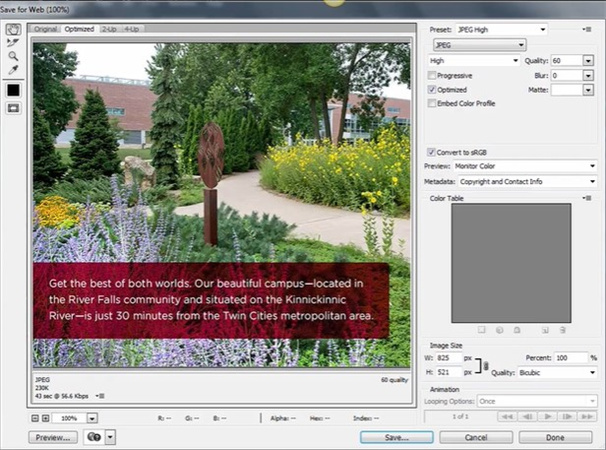Uncheck the Optimized checkbox

click(432, 89)
